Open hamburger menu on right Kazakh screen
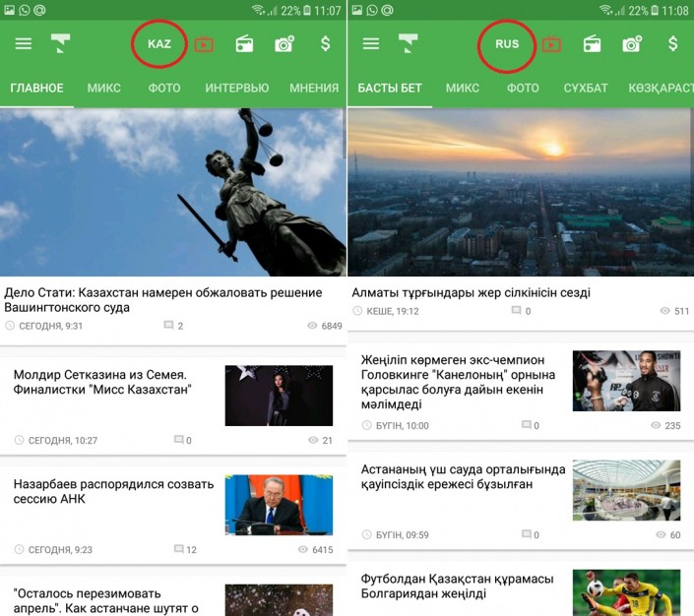The height and width of the screenshot is (616, 694). click(371, 44)
